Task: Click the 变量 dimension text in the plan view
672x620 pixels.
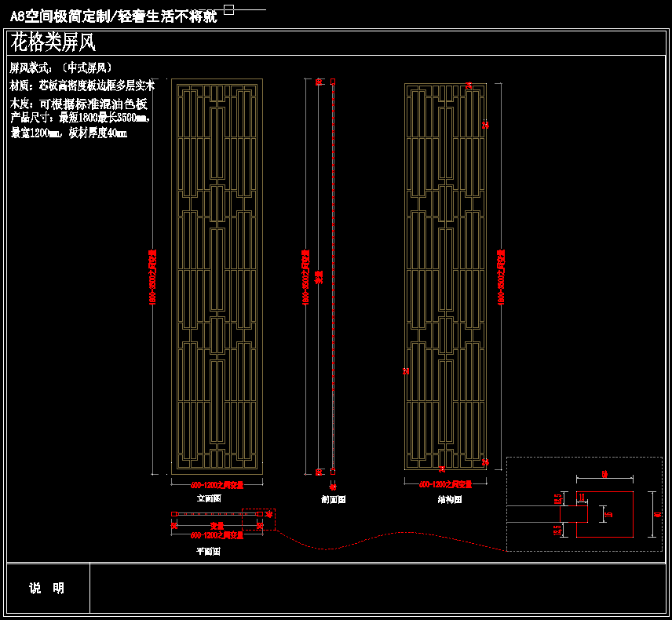Action: tap(217, 525)
